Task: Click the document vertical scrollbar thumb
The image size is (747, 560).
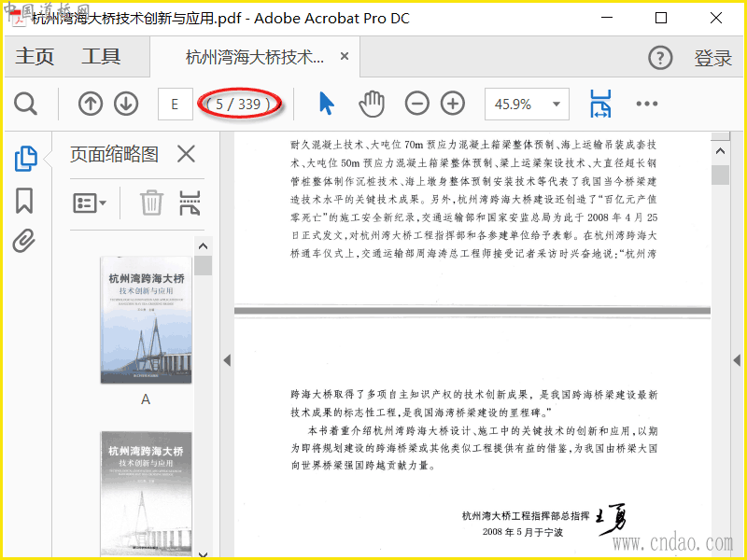Action: [x=720, y=175]
